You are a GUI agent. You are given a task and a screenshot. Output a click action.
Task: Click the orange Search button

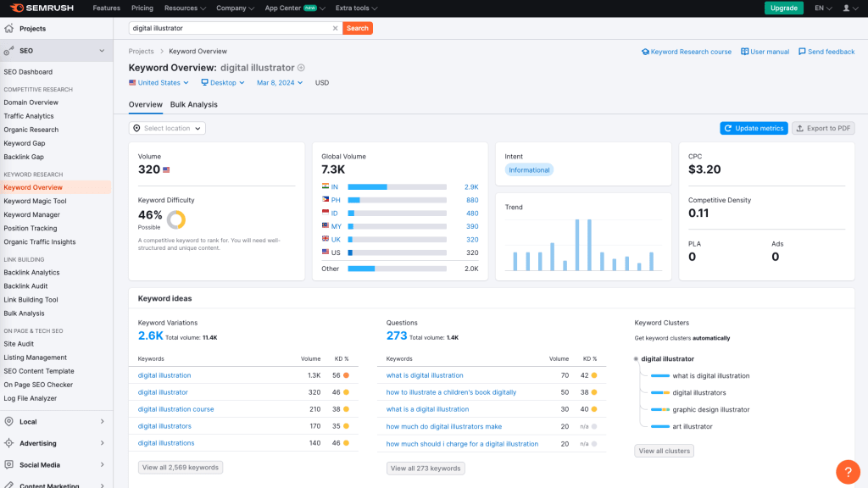tap(358, 28)
